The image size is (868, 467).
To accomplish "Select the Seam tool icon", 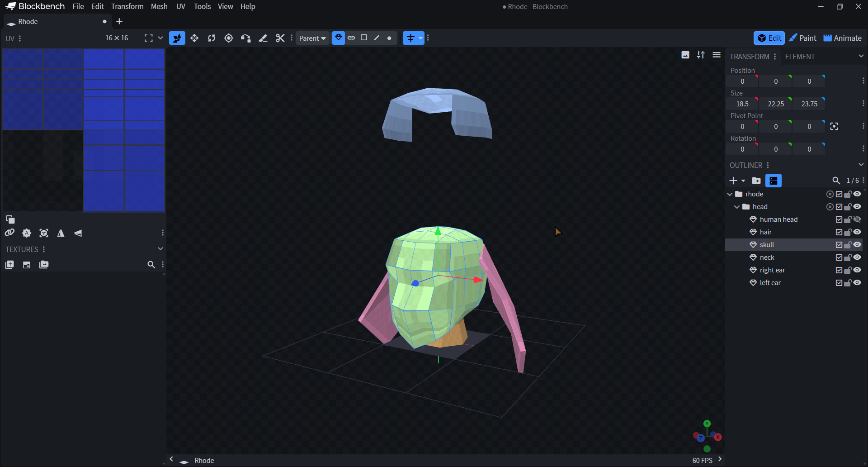I will click(263, 38).
